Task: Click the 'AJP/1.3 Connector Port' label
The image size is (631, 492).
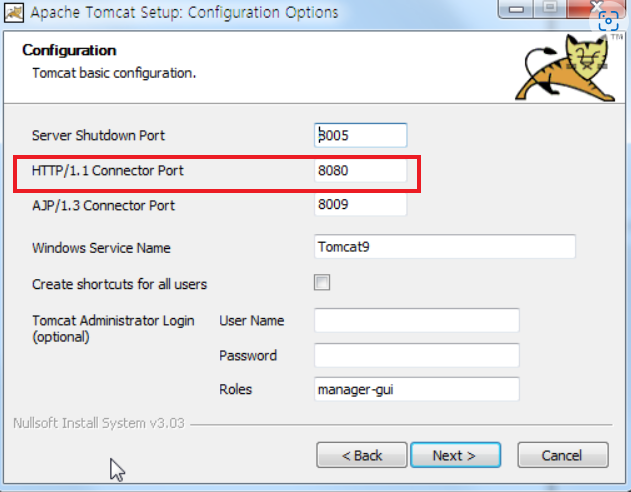Action: point(103,206)
